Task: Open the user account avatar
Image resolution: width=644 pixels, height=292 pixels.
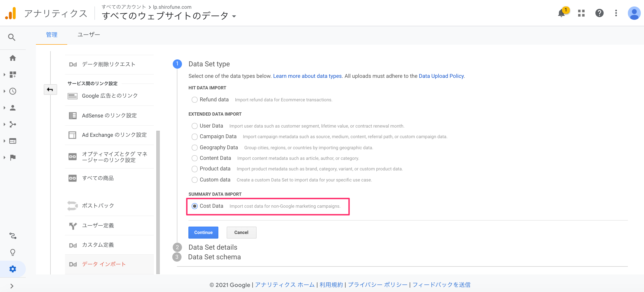Action: [634, 13]
